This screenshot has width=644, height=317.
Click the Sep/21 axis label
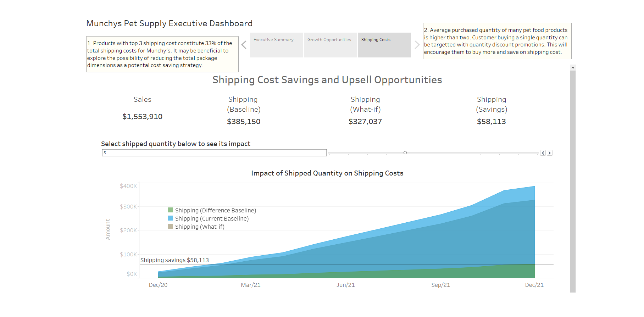point(441,285)
